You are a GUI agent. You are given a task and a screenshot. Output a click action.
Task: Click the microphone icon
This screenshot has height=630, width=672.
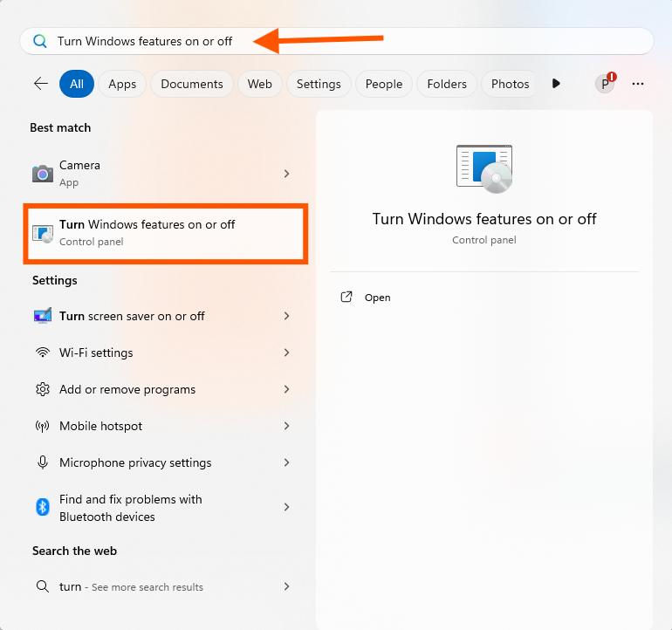43,462
